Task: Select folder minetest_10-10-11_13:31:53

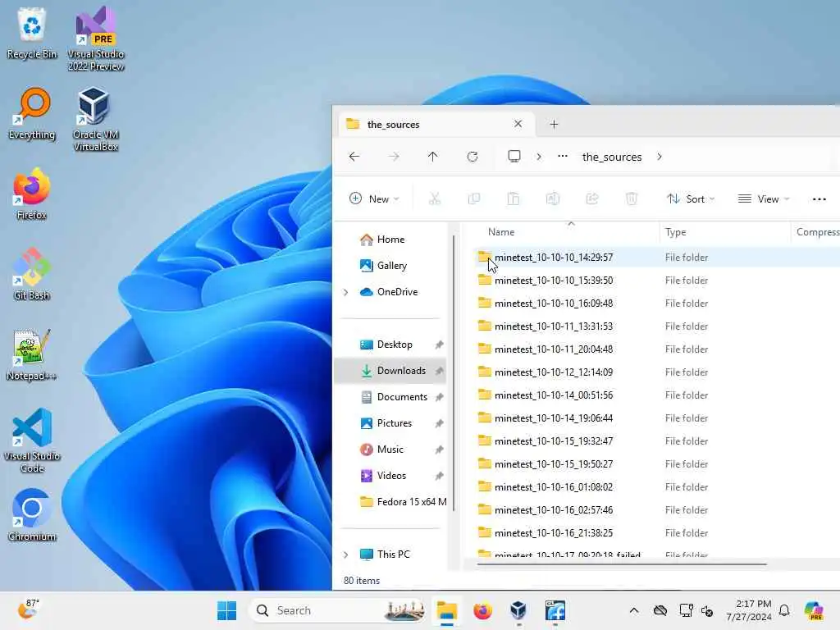Action: tap(554, 326)
